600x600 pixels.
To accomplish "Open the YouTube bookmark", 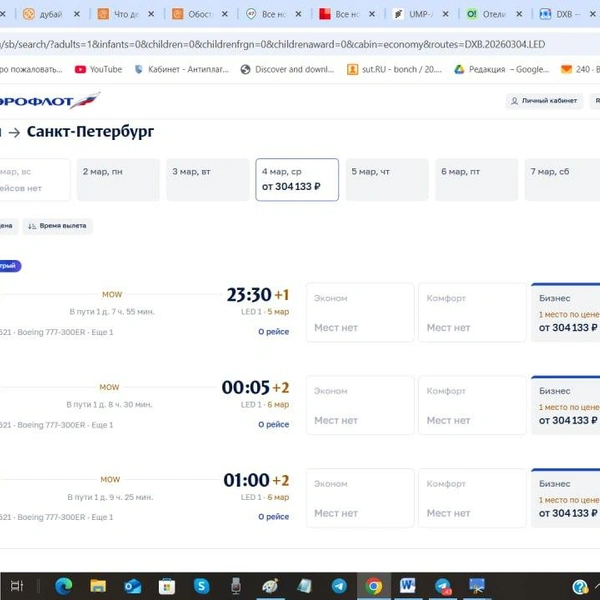I will [x=98, y=69].
